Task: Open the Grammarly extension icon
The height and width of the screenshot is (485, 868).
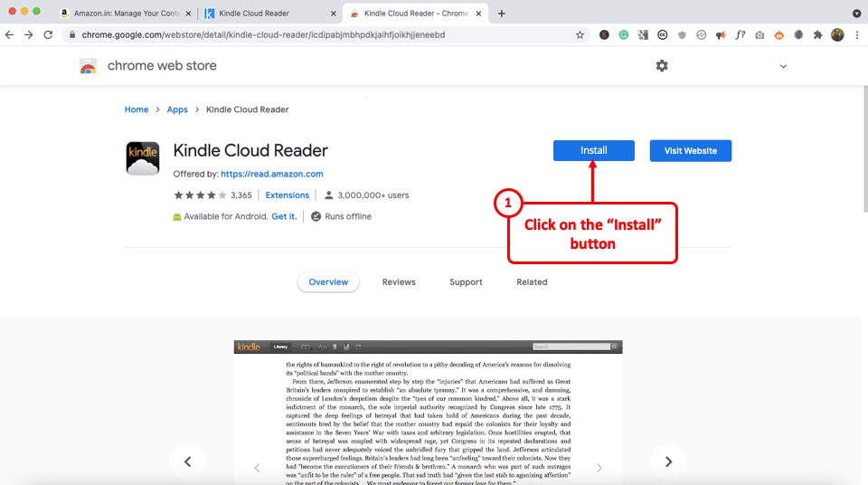Action: coord(623,35)
